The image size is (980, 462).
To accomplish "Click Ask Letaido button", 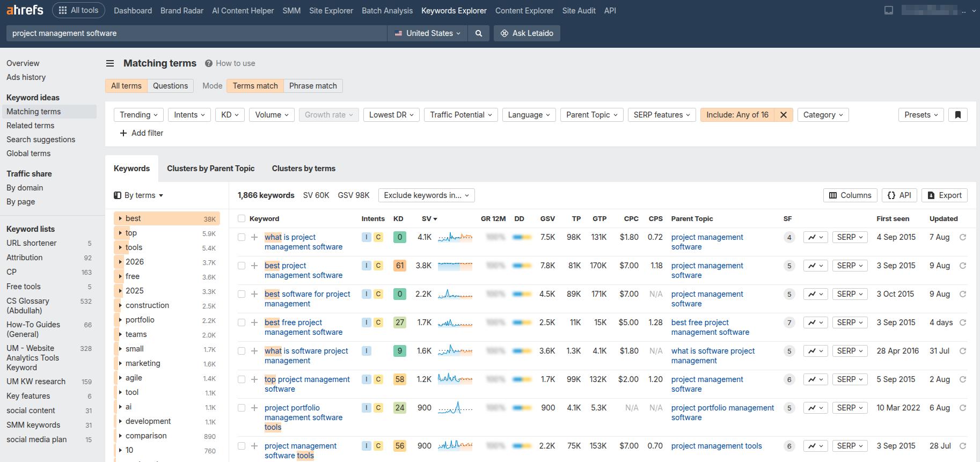I will 527,33.
